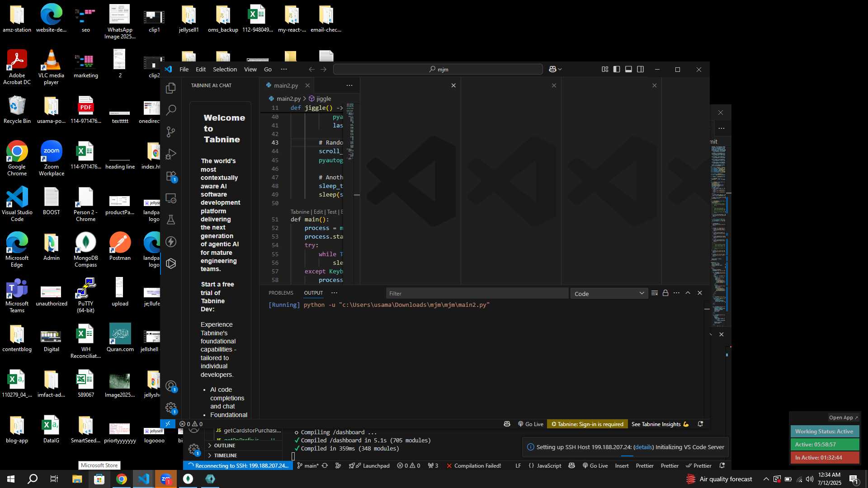Open the Accounts menu in activity bar
The height and width of the screenshot is (488, 868).
tap(171, 386)
